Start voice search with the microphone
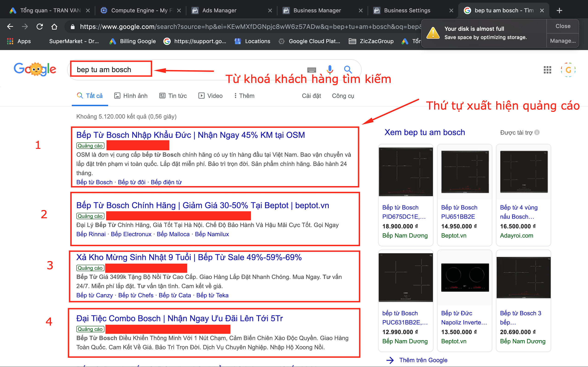588x367 pixels. pos(330,70)
